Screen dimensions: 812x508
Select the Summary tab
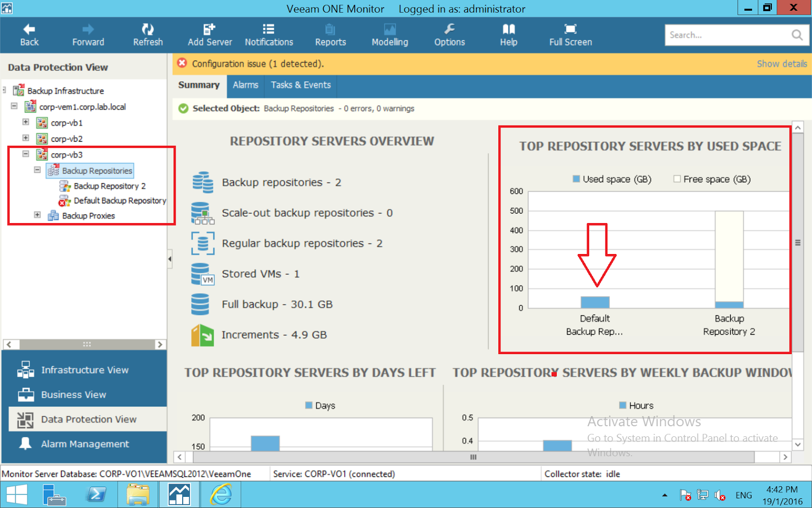pos(199,85)
